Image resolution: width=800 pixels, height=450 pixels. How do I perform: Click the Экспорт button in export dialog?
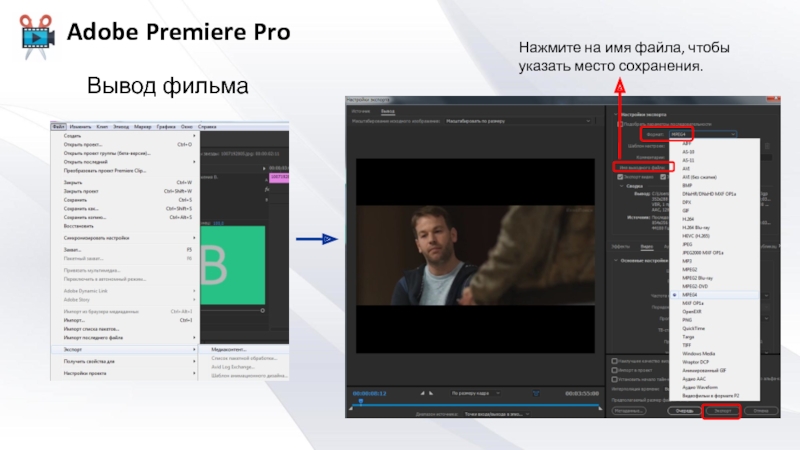[722, 411]
